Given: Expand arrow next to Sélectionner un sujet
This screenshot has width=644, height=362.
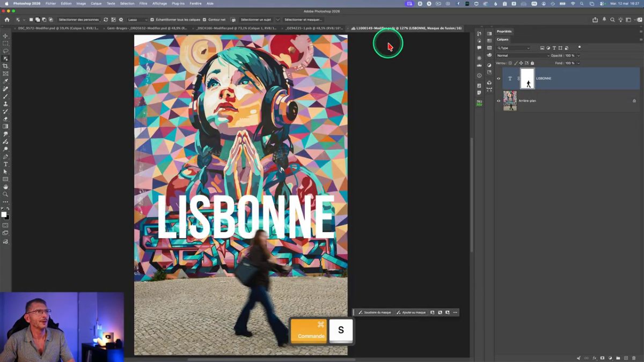Looking at the screenshot, I should coord(277,20).
